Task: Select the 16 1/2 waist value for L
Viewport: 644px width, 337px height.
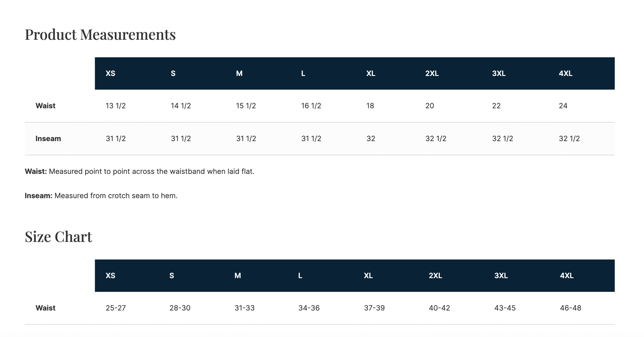Action: 311,106
